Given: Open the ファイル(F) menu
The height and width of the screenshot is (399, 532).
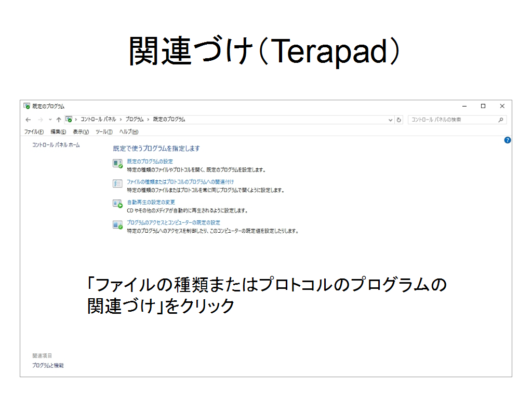Looking at the screenshot, I should (34, 132).
